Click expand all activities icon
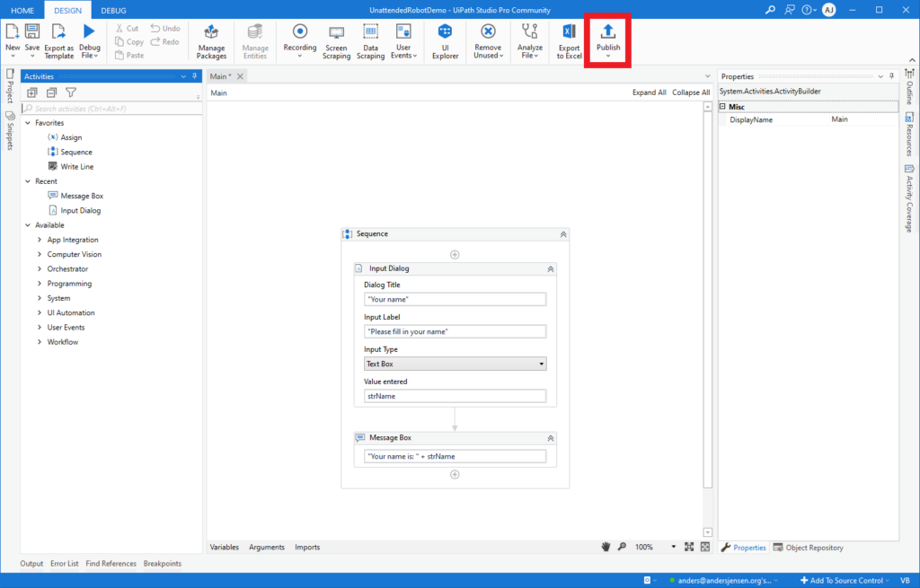The image size is (920, 588). point(32,92)
